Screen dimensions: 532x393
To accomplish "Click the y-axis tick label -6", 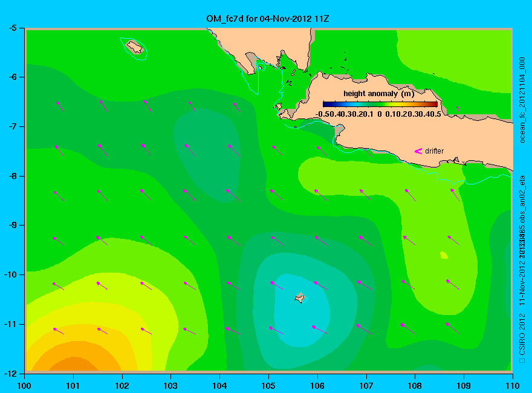I will tap(12, 77).
